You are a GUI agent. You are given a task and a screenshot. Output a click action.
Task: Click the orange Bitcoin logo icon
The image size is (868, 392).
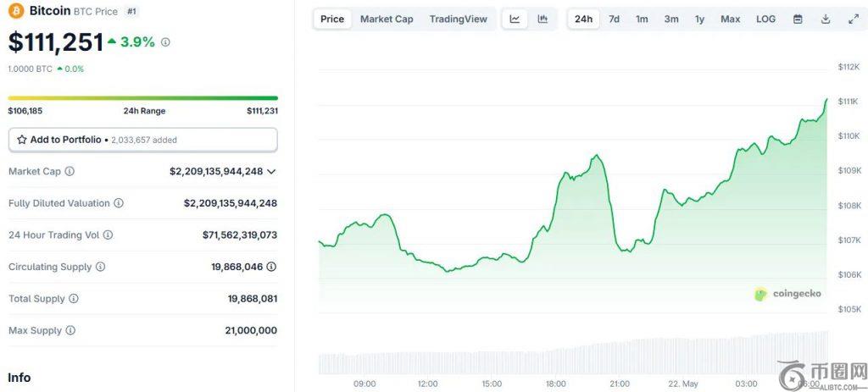pyautogui.click(x=16, y=10)
